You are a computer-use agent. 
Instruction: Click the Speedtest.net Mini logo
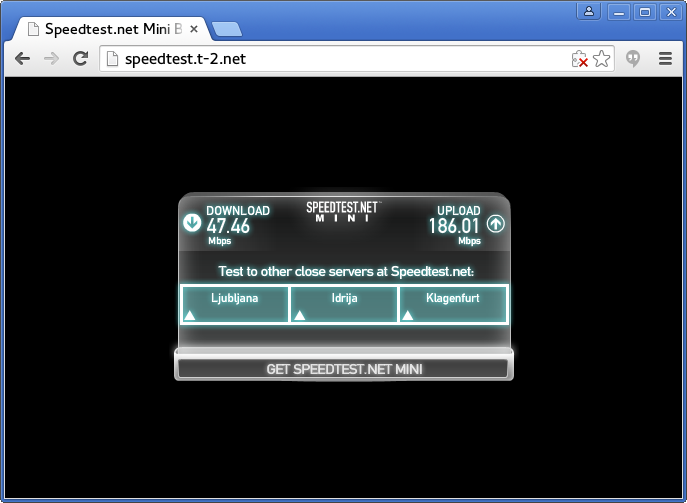point(344,212)
